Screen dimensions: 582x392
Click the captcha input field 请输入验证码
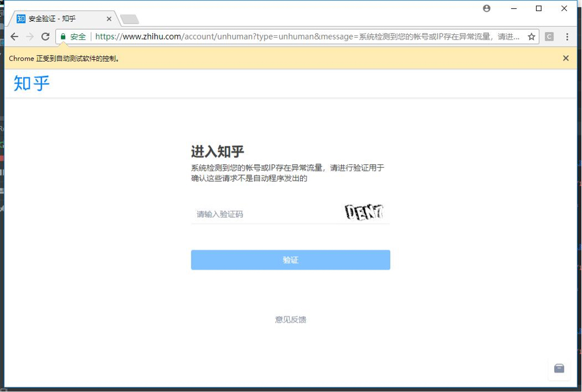click(x=244, y=214)
